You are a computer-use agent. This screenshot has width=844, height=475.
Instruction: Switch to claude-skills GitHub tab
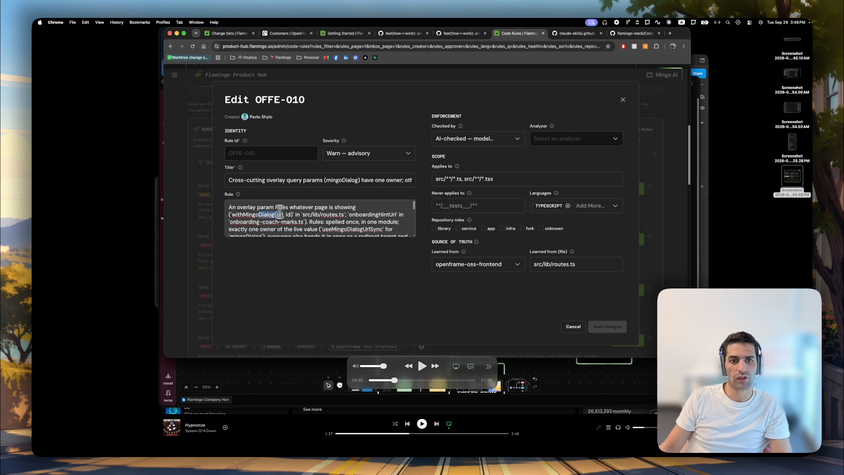click(x=577, y=33)
